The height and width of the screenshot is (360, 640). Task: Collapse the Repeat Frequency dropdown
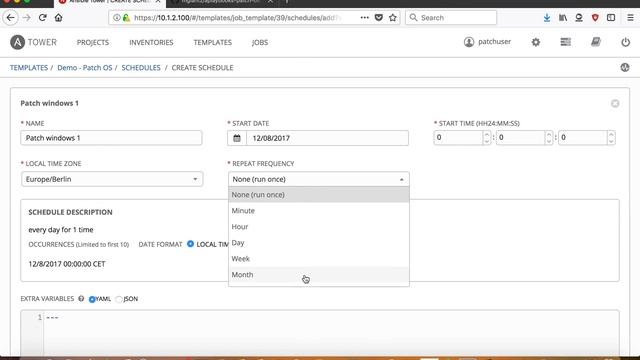tap(318, 179)
